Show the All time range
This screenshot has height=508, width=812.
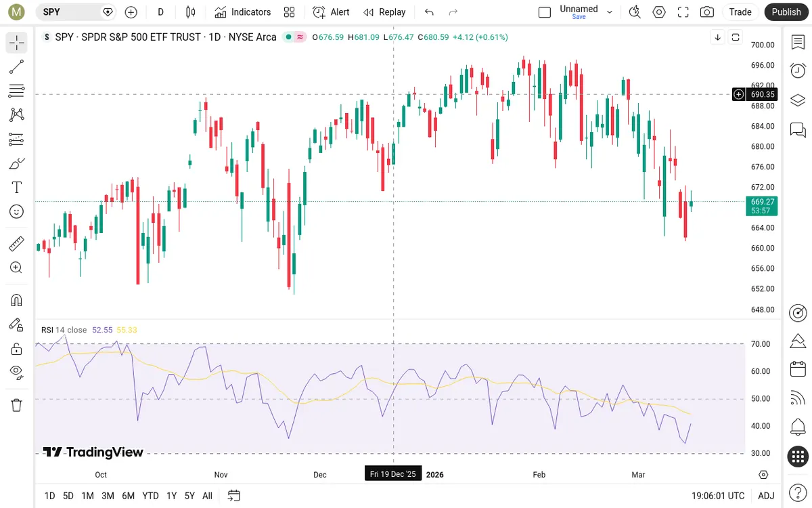point(207,496)
